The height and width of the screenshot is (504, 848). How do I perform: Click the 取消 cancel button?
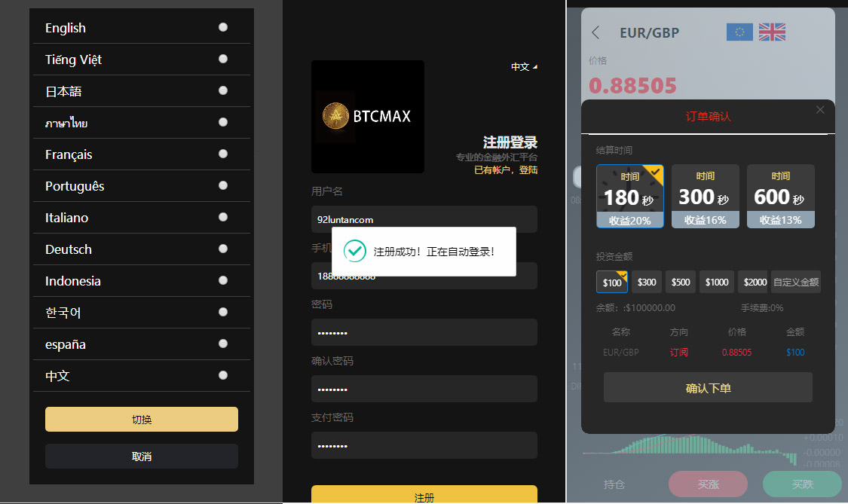pos(142,457)
